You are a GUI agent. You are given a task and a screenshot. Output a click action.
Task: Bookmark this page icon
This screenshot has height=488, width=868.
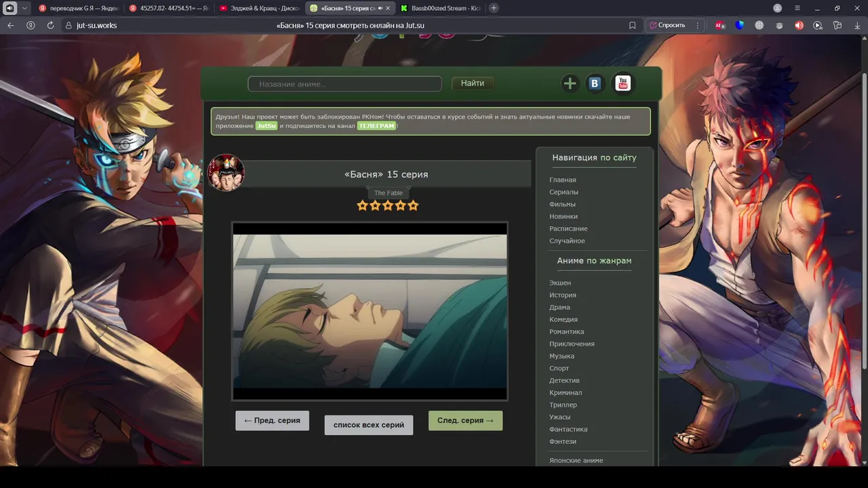coord(632,25)
